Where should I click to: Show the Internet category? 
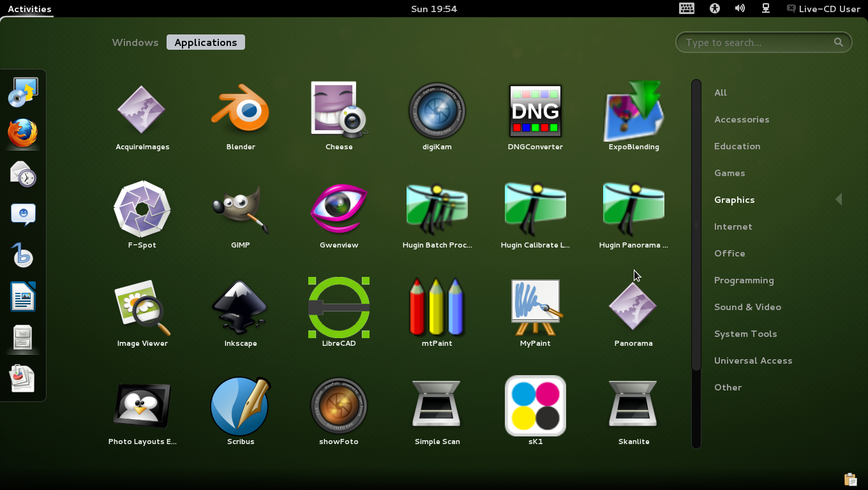coord(733,226)
